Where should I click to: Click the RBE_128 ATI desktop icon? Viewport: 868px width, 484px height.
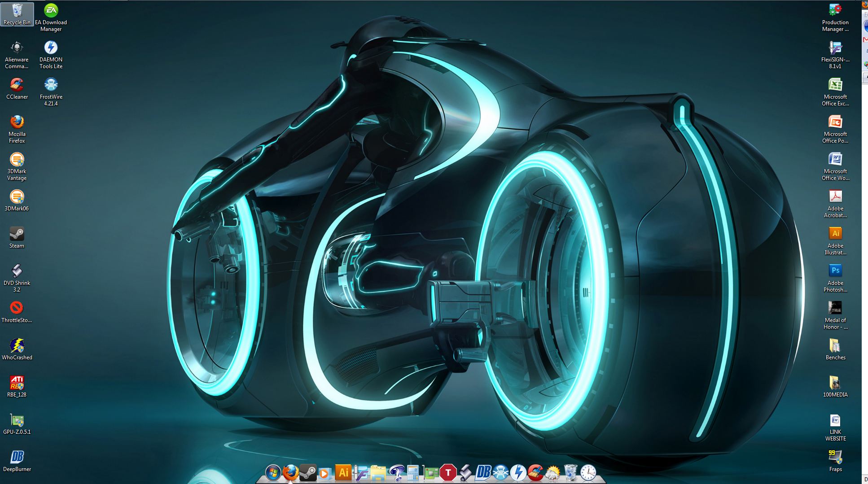pos(17,386)
